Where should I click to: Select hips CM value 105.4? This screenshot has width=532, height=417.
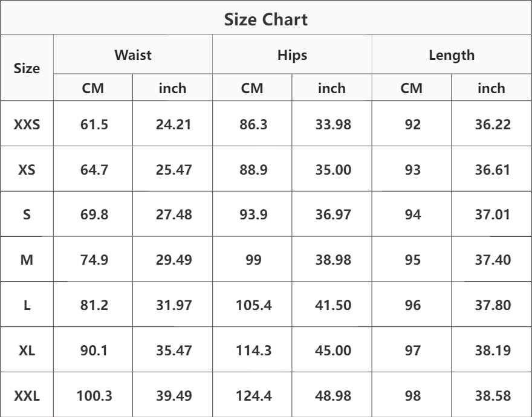[x=253, y=305]
